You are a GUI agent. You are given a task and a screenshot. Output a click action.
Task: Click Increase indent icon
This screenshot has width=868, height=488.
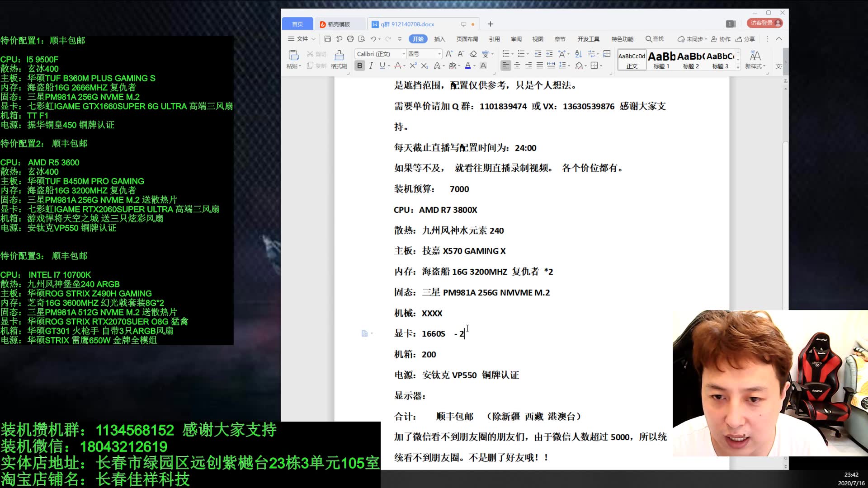coord(549,54)
